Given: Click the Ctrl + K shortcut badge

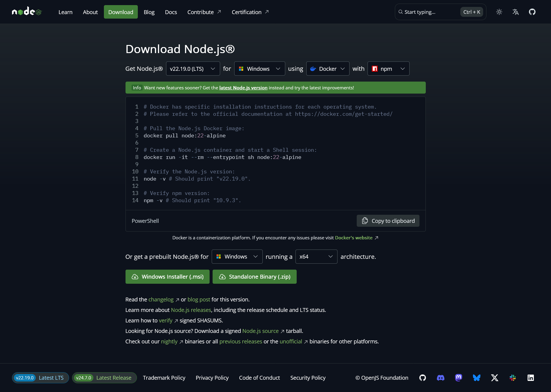Looking at the screenshot, I should coord(471,12).
